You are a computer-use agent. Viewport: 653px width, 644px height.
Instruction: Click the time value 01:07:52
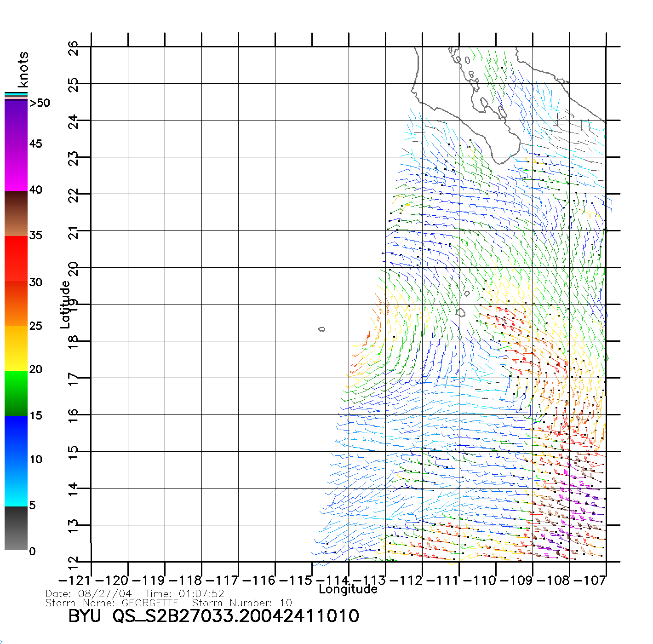point(201,594)
